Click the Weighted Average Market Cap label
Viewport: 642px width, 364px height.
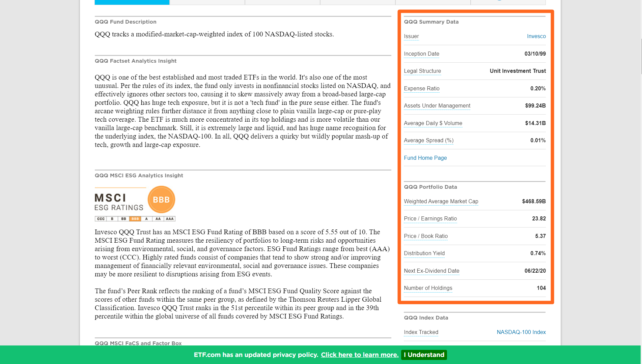point(441,201)
